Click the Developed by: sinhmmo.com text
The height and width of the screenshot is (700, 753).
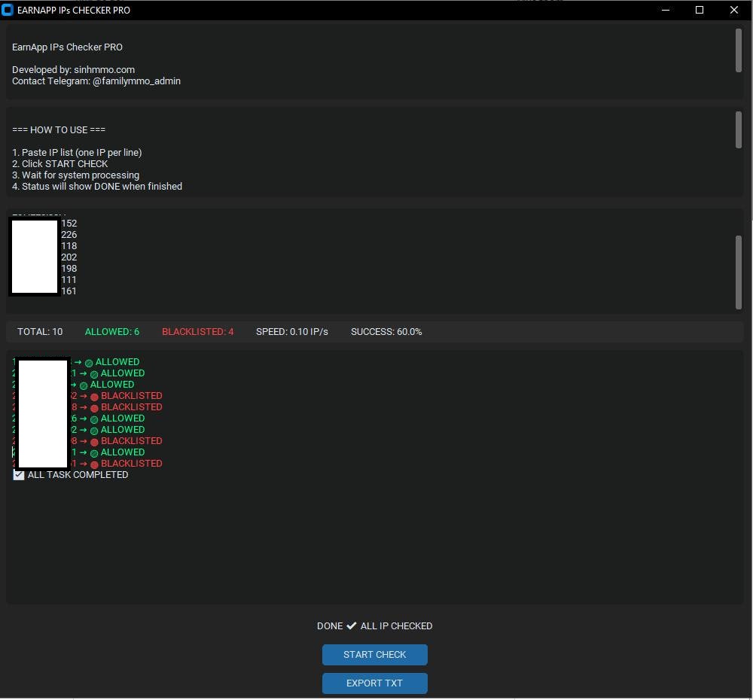73,70
